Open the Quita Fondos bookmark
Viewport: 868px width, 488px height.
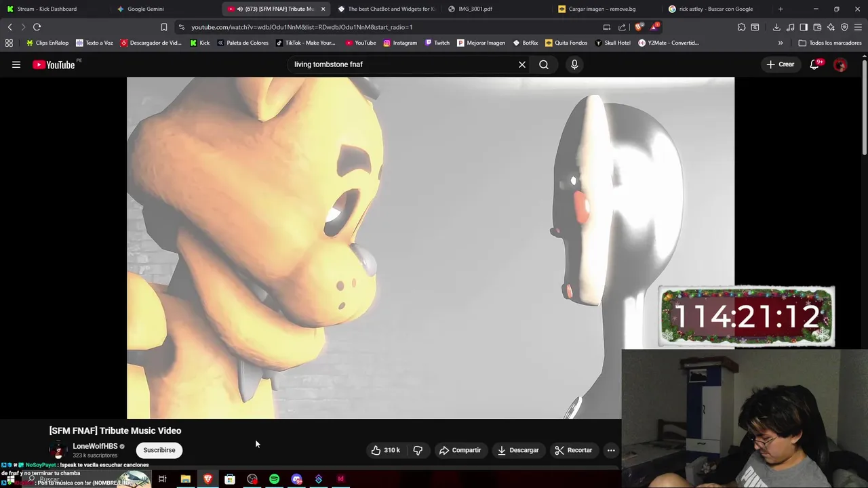coord(566,43)
